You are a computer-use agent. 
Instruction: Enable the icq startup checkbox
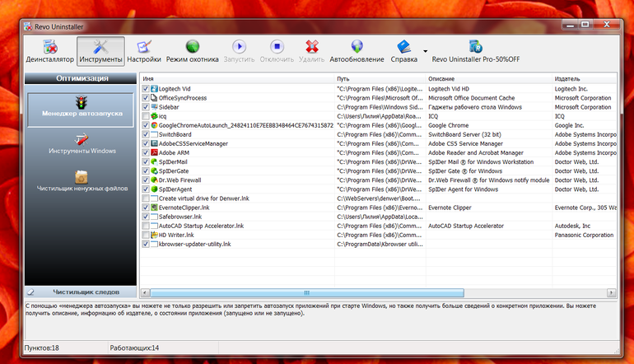(146, 116)
